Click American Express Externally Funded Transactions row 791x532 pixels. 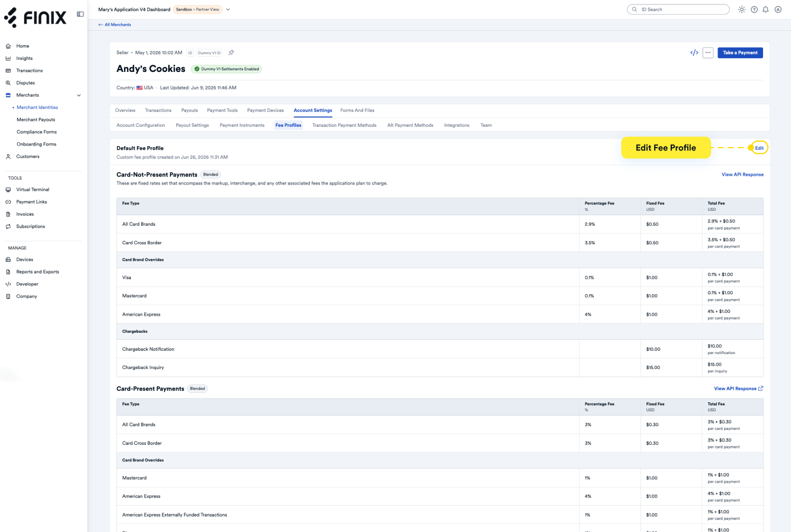pyautogui.click(x=440, y=515)
